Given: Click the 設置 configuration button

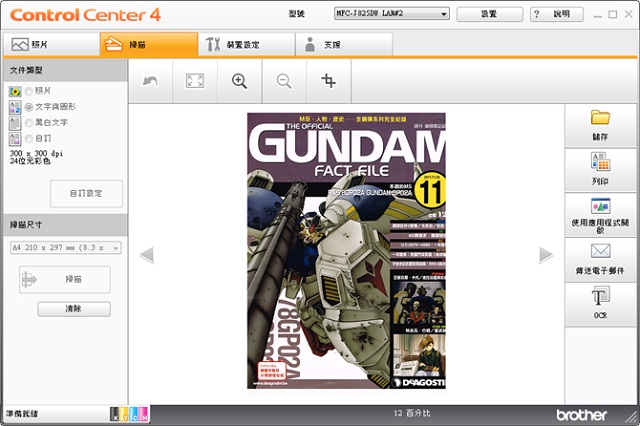Looking at the screenshot, I should tap(489, 14).
